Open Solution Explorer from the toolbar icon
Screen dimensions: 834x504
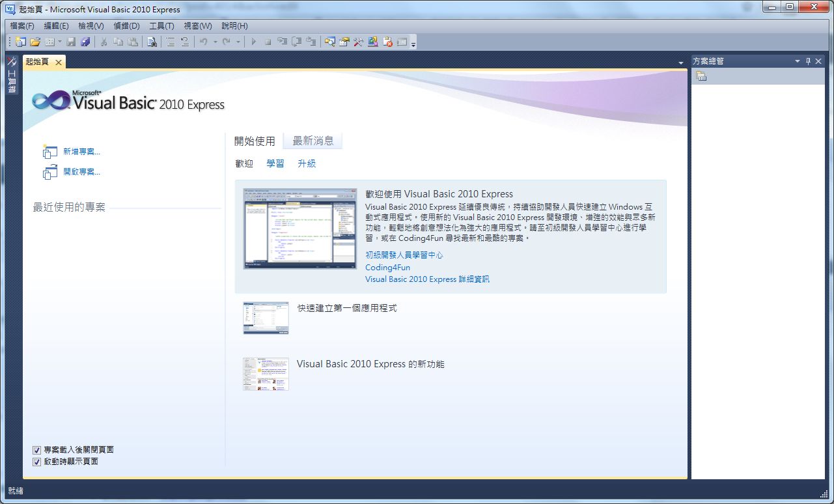[x=330, y=42]
